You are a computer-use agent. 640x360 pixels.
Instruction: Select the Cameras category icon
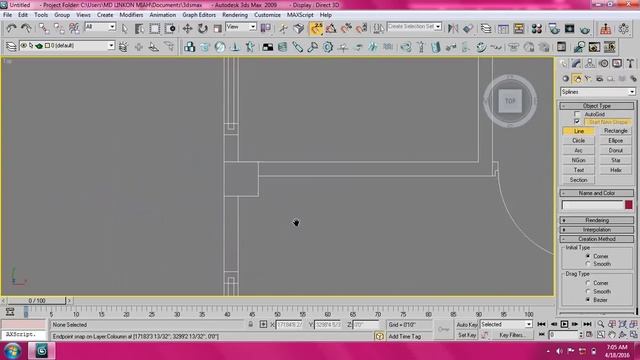[599, 78]
